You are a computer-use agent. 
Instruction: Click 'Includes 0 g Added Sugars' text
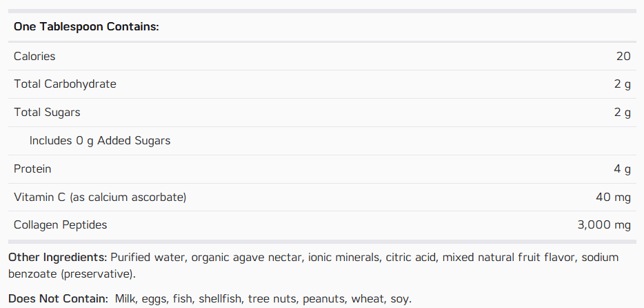click(x=100, y=141)
